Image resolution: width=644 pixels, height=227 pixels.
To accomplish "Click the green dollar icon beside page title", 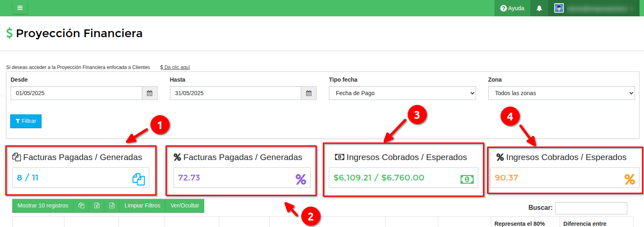I will (x=9, y=33).
